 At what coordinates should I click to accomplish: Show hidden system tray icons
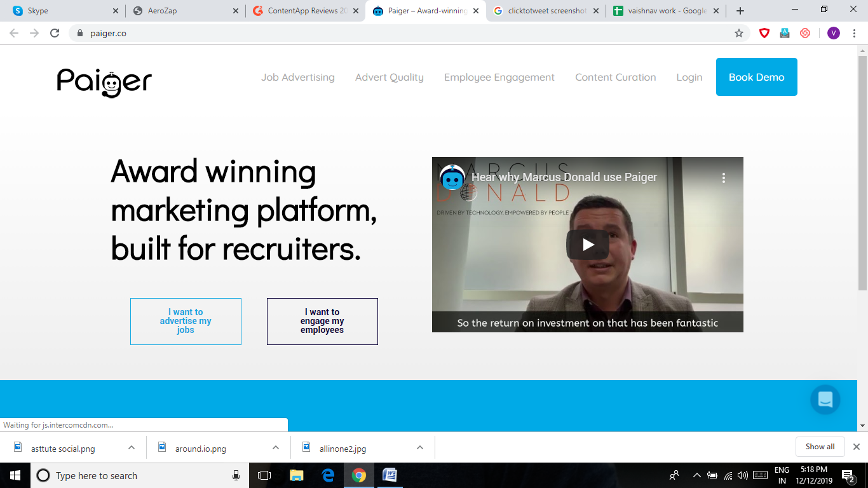pyautogui.click(x=696, y=475)
